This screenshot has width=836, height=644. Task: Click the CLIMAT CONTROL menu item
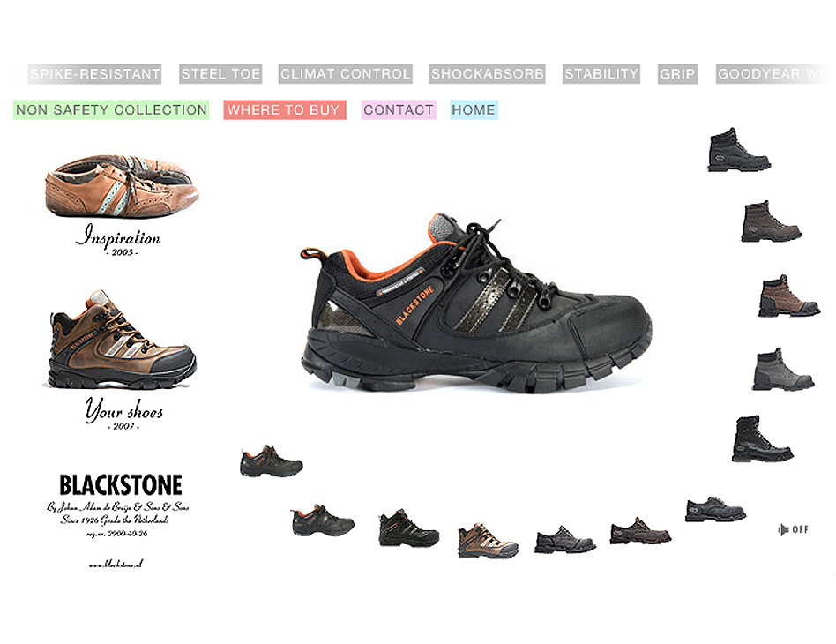pos(346,74)
